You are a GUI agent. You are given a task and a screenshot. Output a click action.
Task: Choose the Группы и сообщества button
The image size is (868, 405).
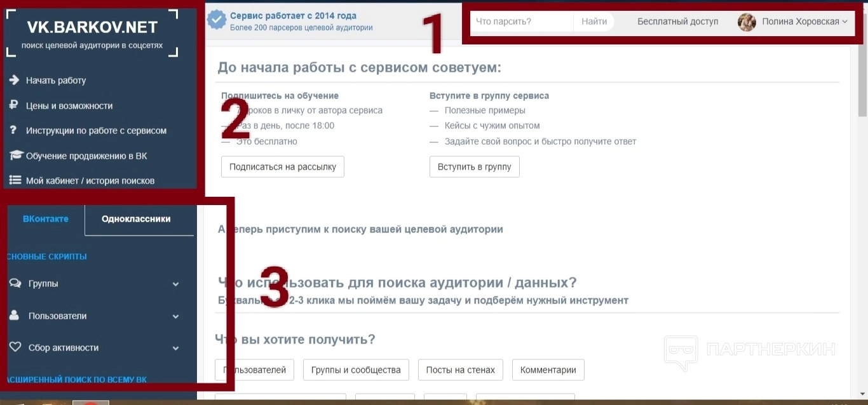point(356,370)
